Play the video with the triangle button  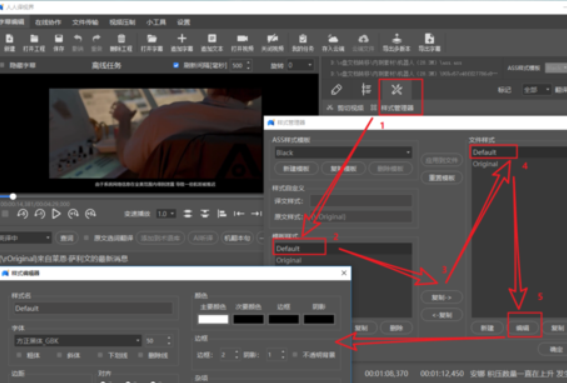click(56, 214)
